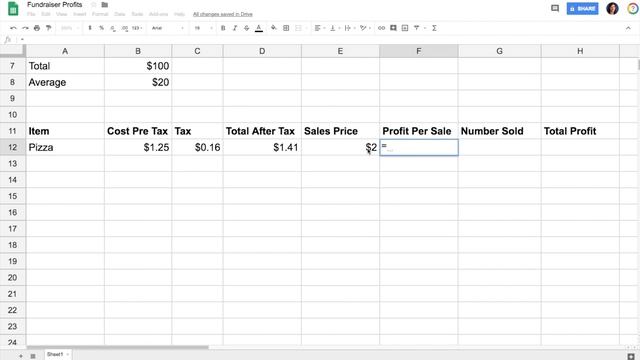
Task: Toggle italic formatting
Action: [235, 28]
